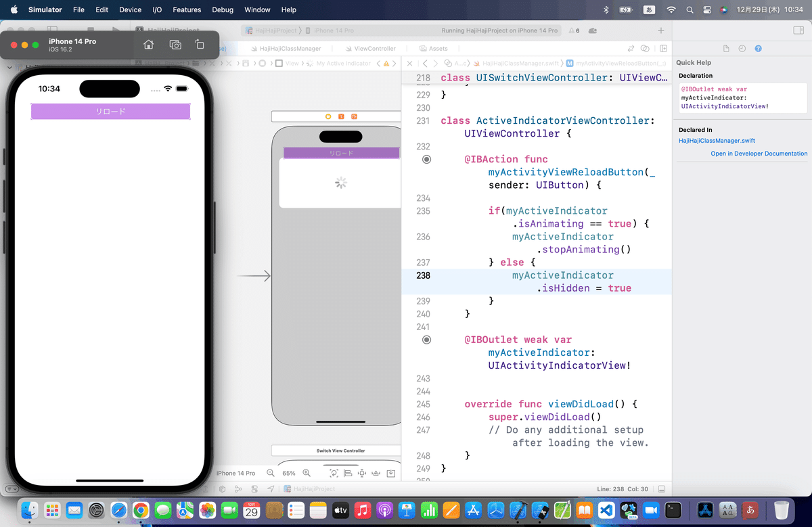The image size is (812, 527).
Task: Click IBAction connection circle at line 233
Action: click(426, 160)
